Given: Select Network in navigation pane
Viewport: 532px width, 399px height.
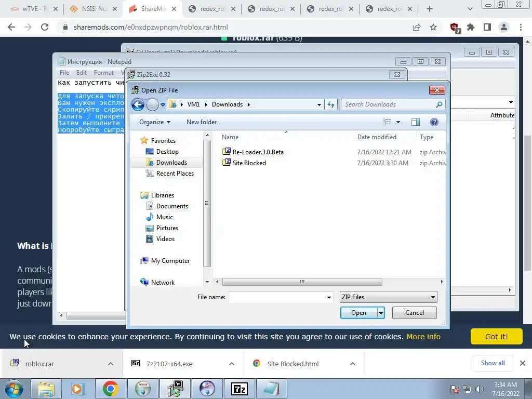Looking at the screenshot, I should point(163,282).
